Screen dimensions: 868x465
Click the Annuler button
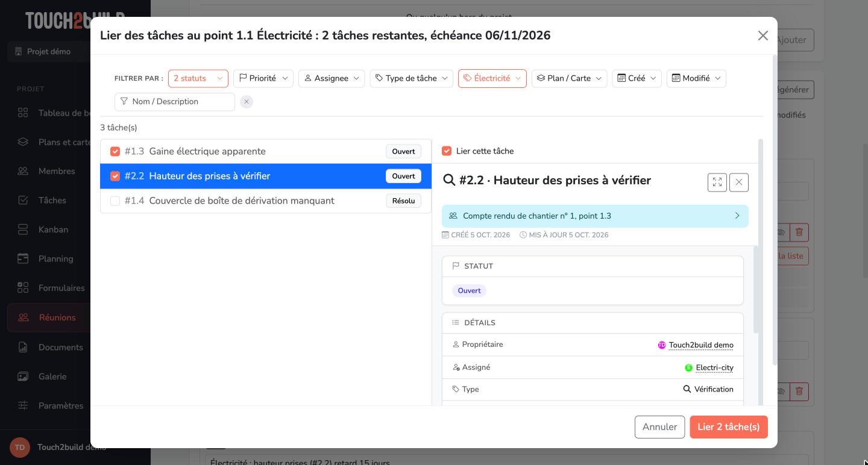pyautogui.click(x=659, y=427)
